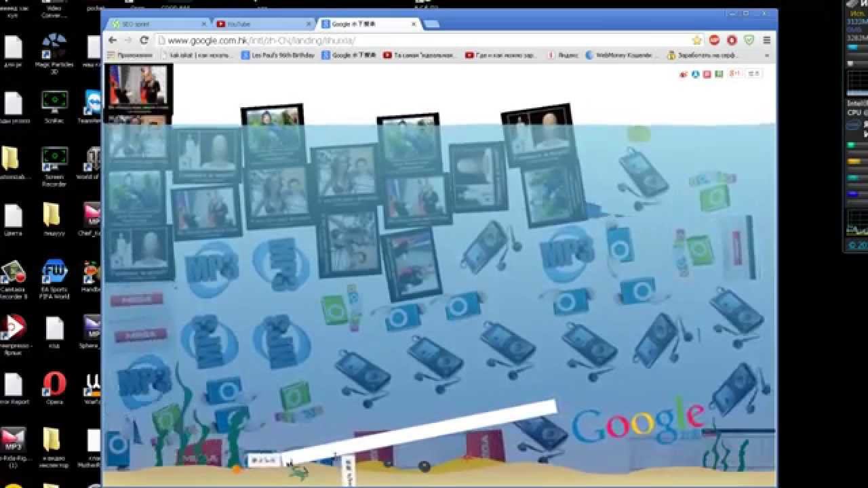The image size is (868, 488).
Task: Switch to the SEO sprint tab
Action: point(158,24)
